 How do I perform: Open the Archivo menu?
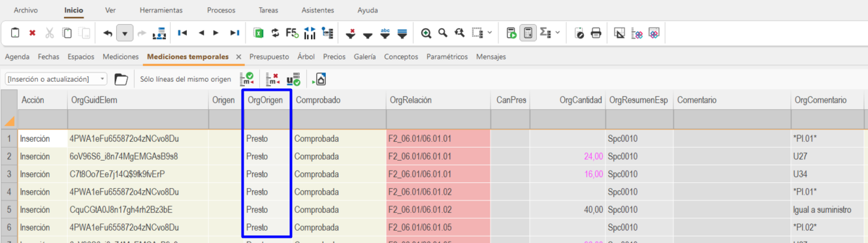25,10
